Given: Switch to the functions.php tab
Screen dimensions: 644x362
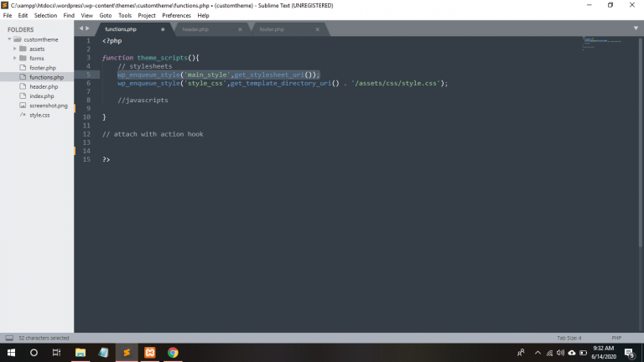Looking at the screenshot, I should [x=121, y=29].
